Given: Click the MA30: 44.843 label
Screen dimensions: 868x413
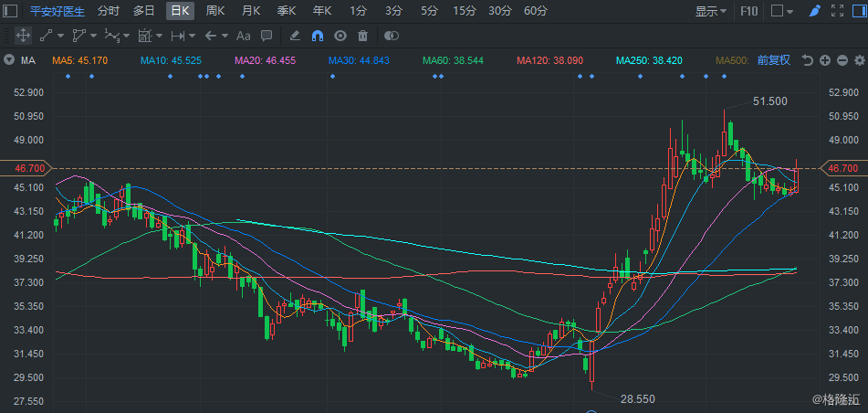Looking at the screenshot, I should 360,60.
